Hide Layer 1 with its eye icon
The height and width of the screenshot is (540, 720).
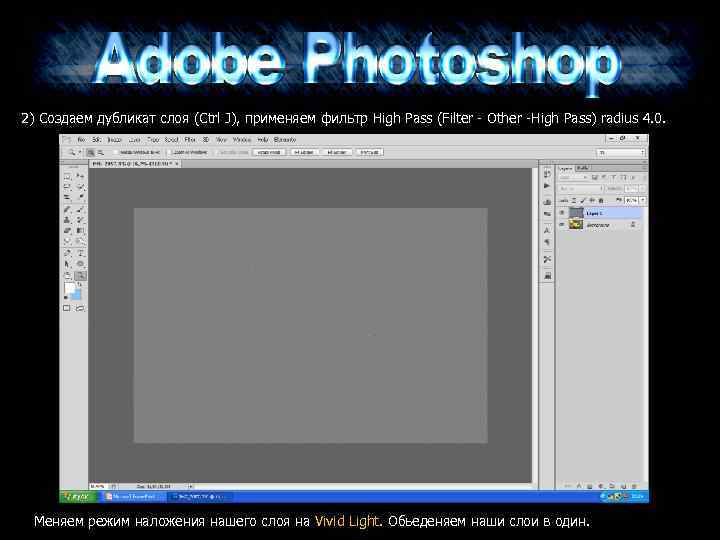[562, 213]
